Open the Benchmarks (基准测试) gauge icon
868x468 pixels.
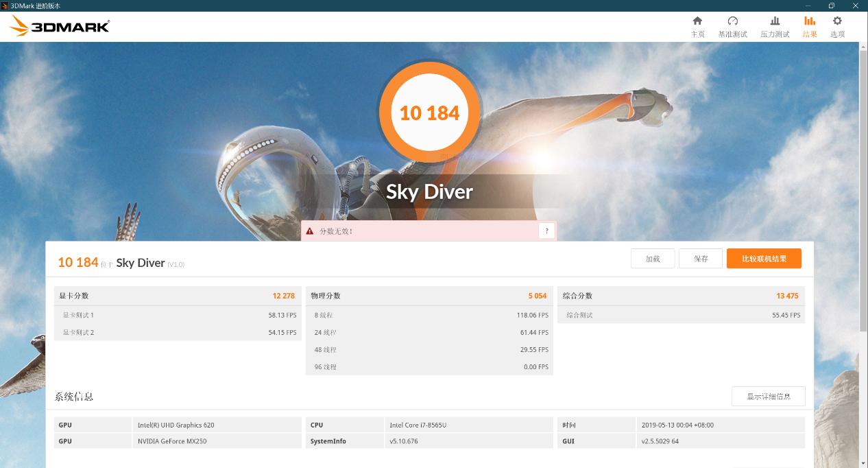[732, 21]
